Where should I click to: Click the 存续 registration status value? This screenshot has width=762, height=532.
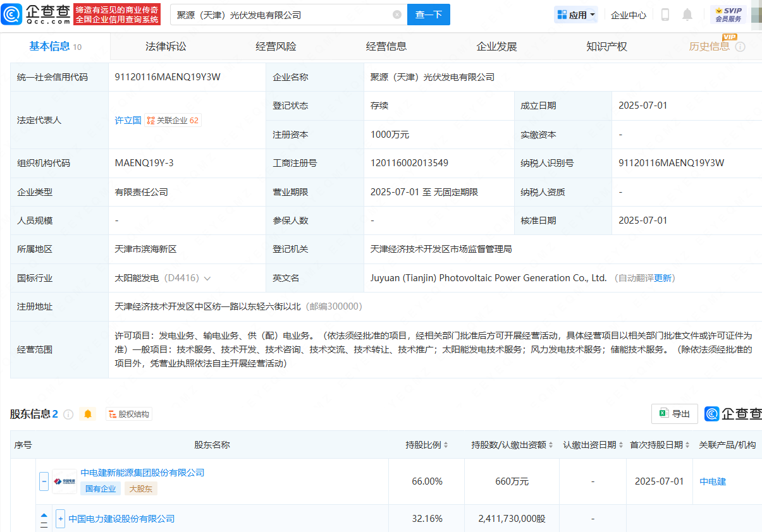point(379,106)
